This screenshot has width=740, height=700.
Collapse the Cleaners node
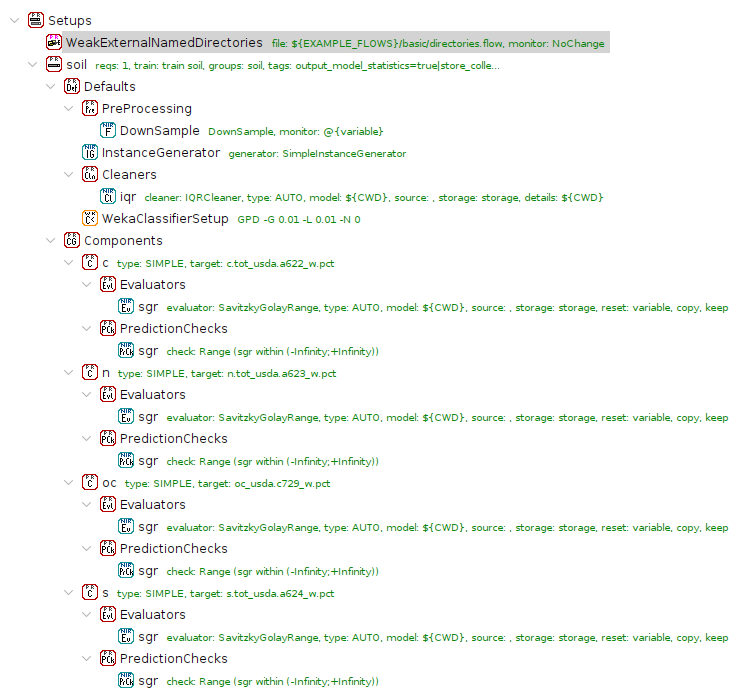(x=68, y=174)
